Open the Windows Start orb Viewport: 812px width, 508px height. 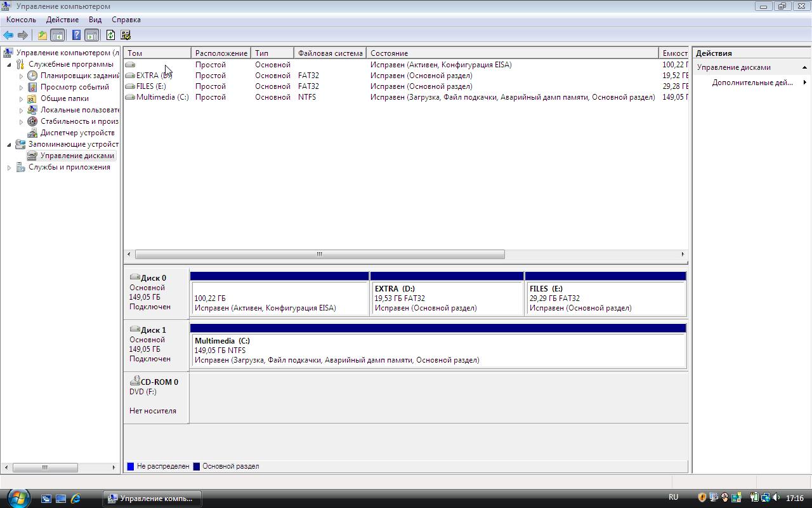[x=17, y=497]
